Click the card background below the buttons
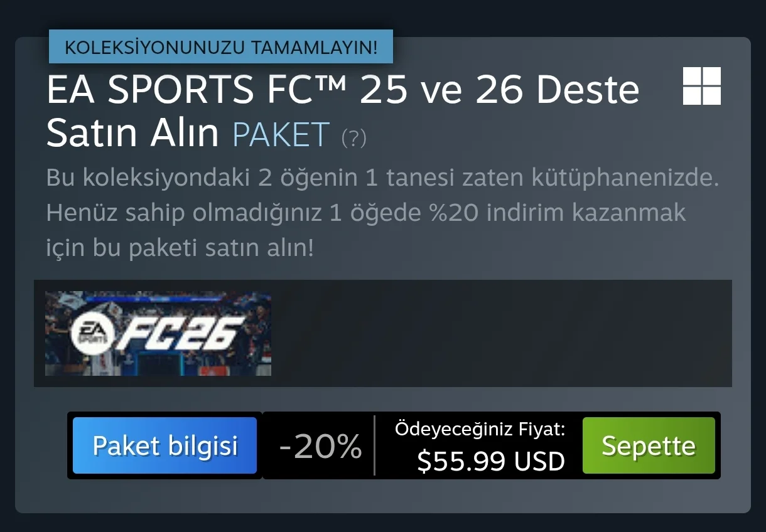The image size is (766, 532). pos(383,496)
